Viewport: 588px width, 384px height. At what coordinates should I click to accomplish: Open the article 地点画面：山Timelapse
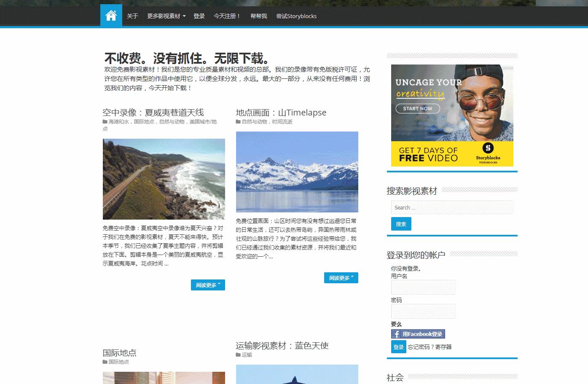tap(280, 112)
